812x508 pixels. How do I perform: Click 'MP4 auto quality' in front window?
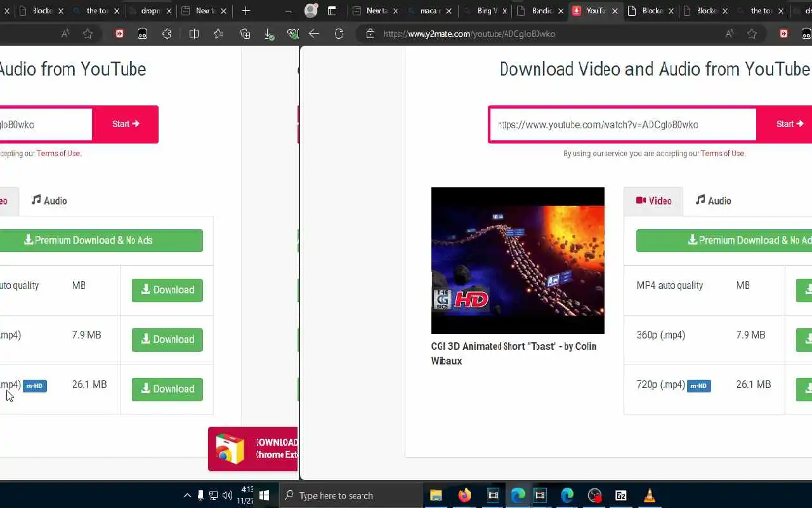click(670, 286)
